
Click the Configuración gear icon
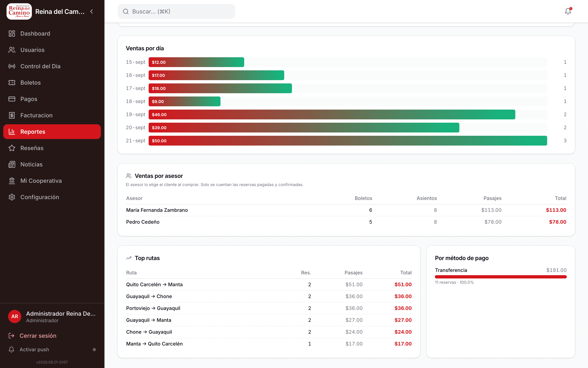[12, 197]
